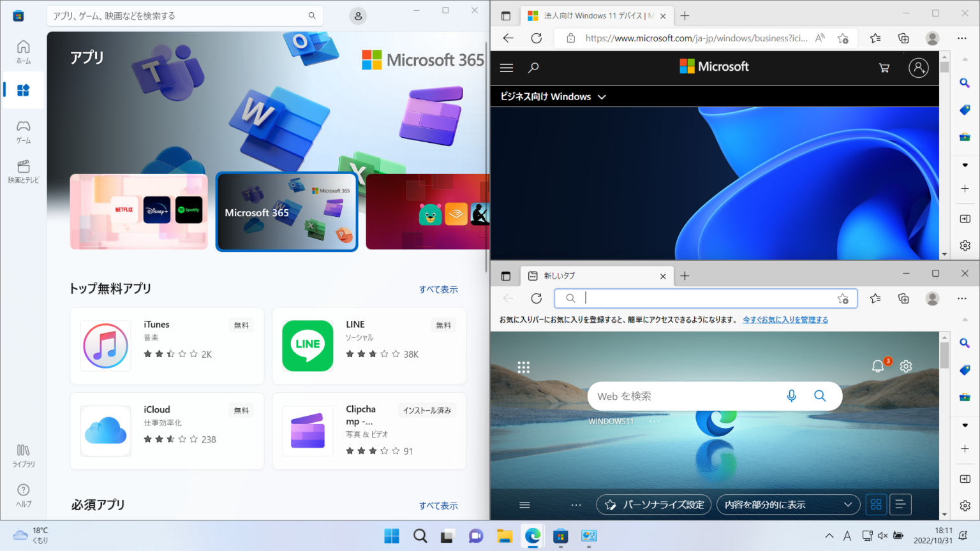Switch new tab layout to list view
This screenshot has height=551, width=980.
(900, 504)
